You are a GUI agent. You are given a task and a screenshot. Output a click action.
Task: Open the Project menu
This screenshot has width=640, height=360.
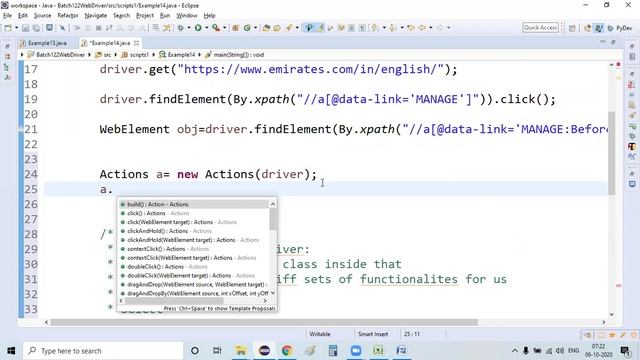(145, 16)
